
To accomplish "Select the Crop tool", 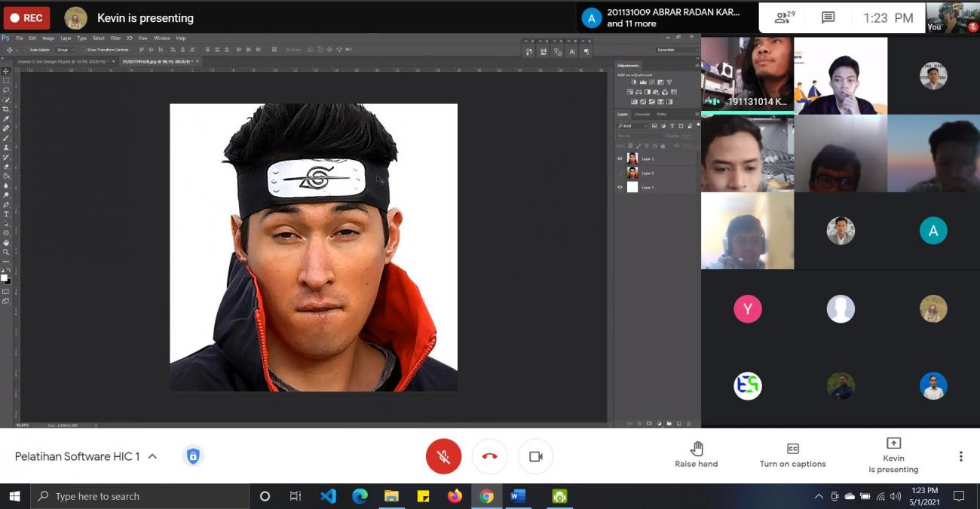I will coord(6,109).
